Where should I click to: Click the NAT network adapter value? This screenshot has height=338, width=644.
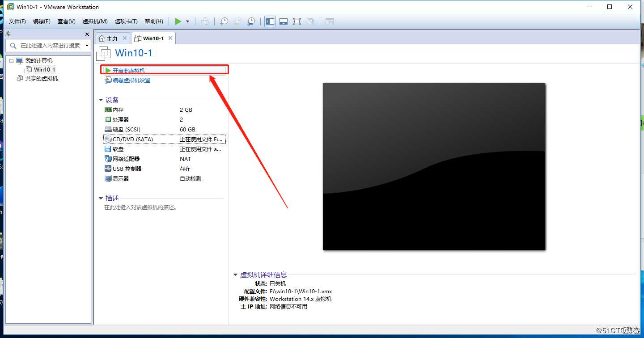pos(186,159)
